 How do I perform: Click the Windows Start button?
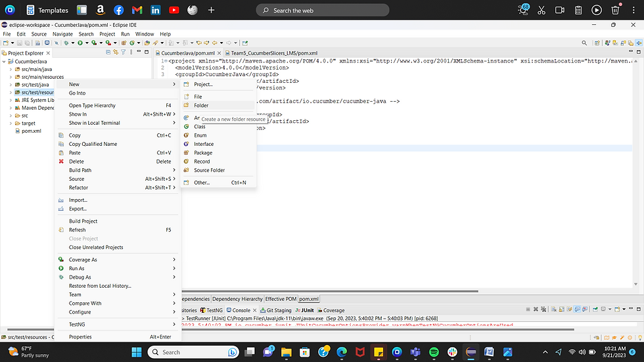tap(137, 352)
